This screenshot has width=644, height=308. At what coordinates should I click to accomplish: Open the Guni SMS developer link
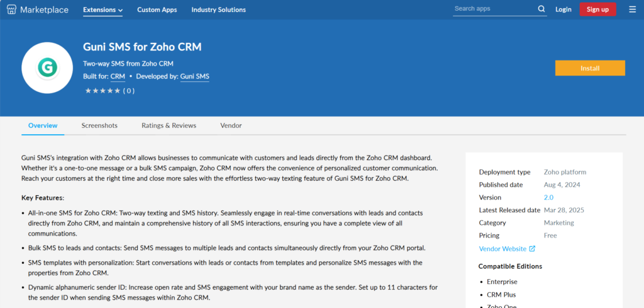click(195, 76)
